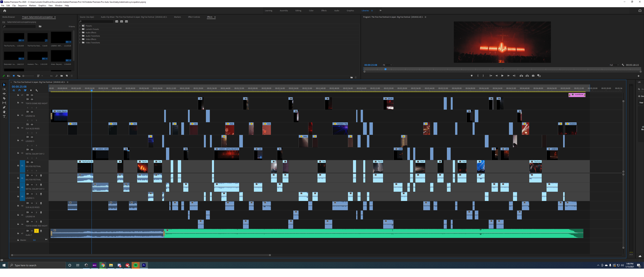
Task: Expand the Lumetri Presets folder
Action: point(80,29)
